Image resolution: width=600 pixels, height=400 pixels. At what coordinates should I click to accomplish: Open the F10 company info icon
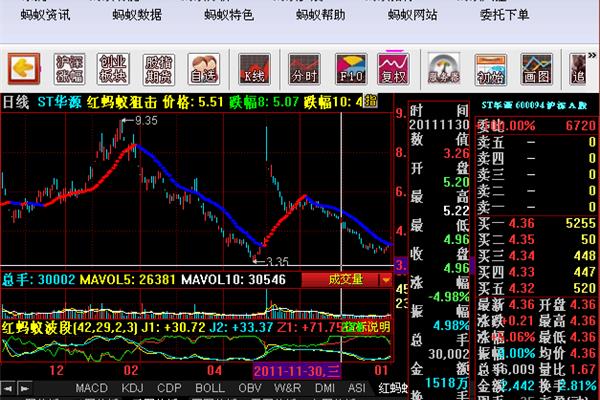click(x=351, y=69)
